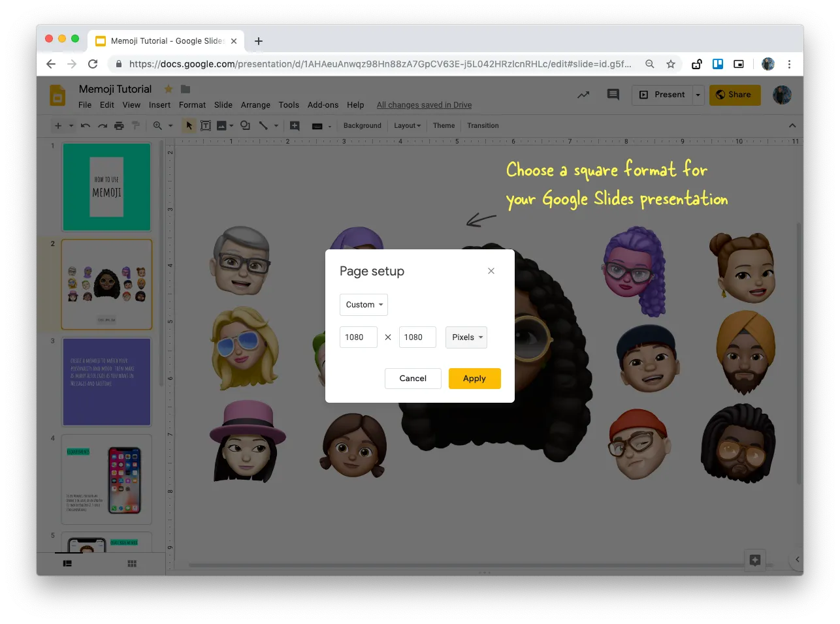
Task: Click the zoom magnifier tool icon
Action: (x=157, y=125)
